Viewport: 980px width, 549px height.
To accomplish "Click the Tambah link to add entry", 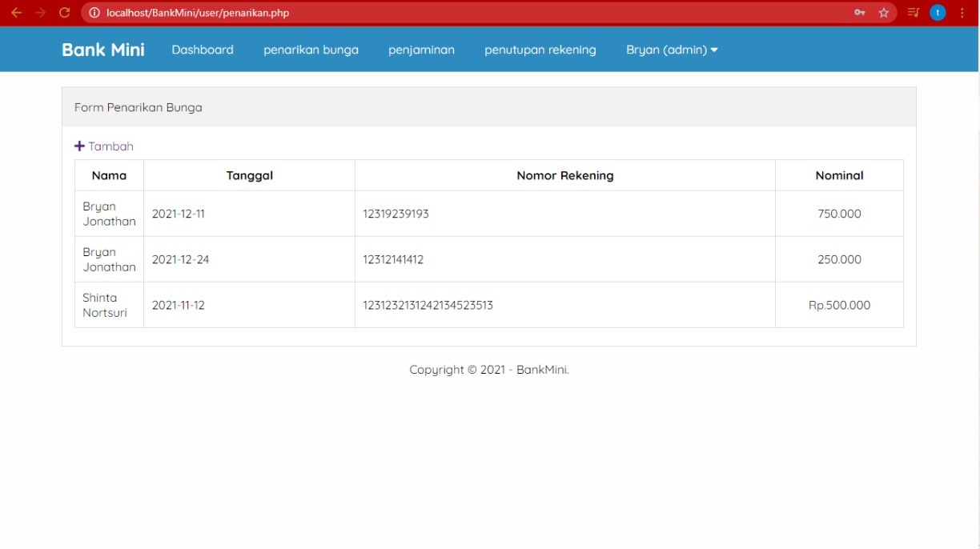I will (110, 146).
